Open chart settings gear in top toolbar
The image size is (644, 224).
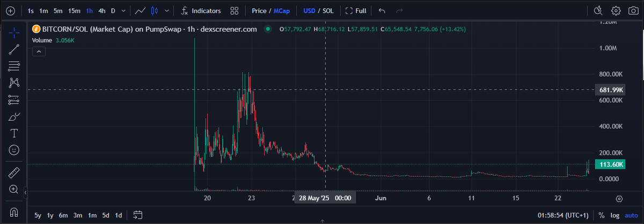pos(616,10)
